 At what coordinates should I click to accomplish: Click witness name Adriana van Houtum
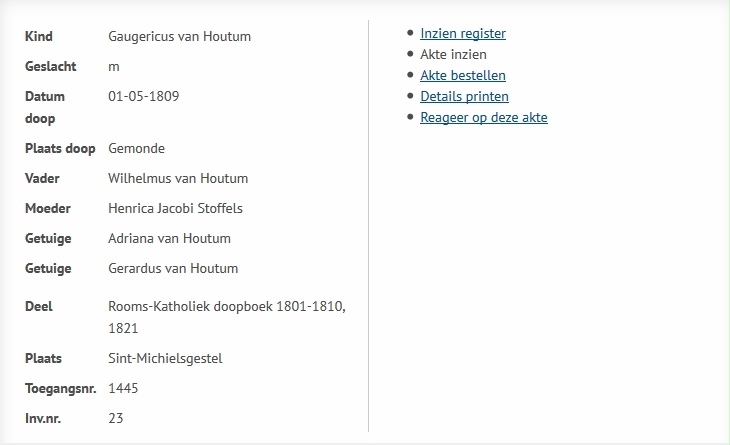point(169,239)
